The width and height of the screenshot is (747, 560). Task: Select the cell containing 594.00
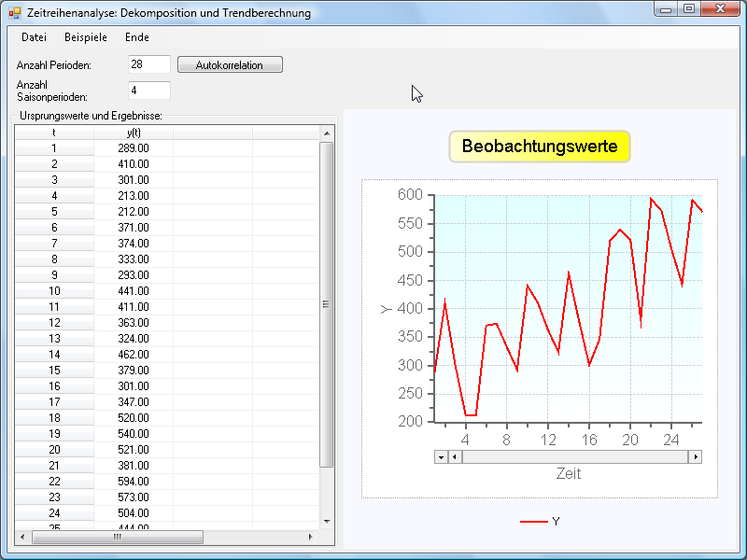(x=134, y=482)
